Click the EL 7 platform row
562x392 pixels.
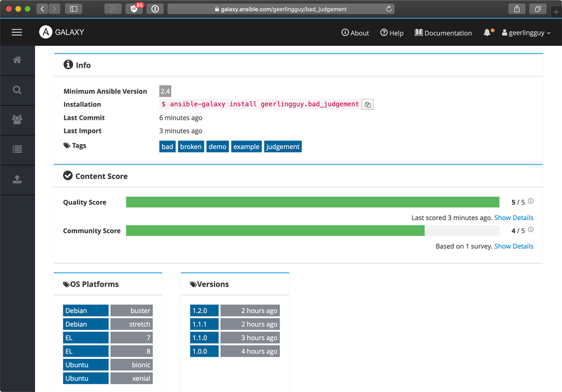tap(108, 338)
